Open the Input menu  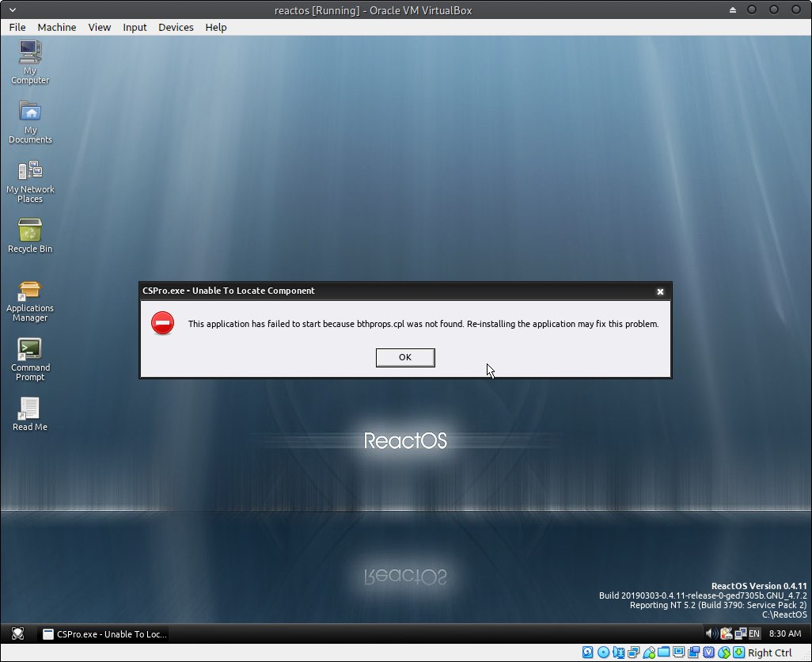[x=135, y=27]
